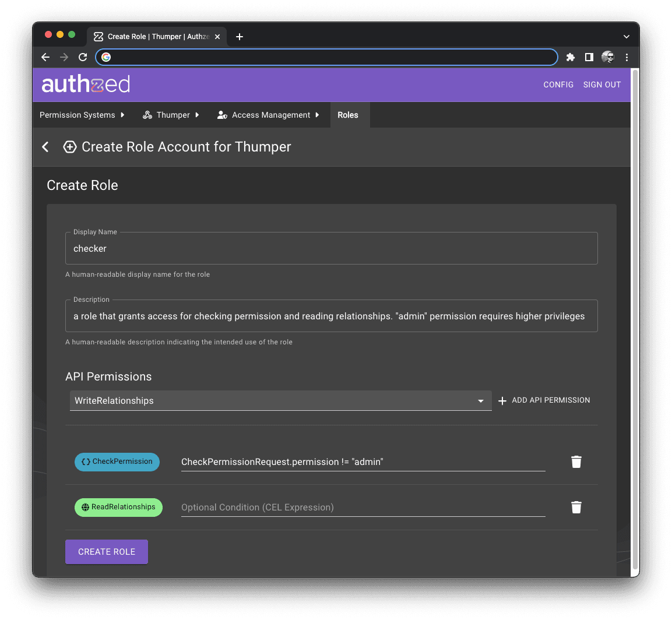Click the back arrow beside Create Role heading

tap(45, 147)
